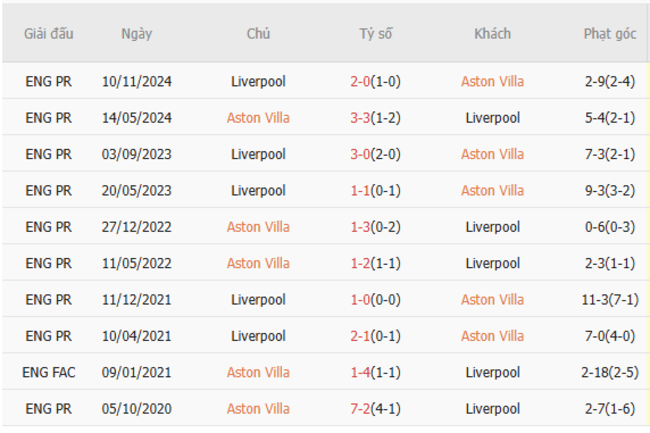650x433 pixels.
Task: Select Aston Villa home team on 14/05/2024
Action: tap(258, 118)
